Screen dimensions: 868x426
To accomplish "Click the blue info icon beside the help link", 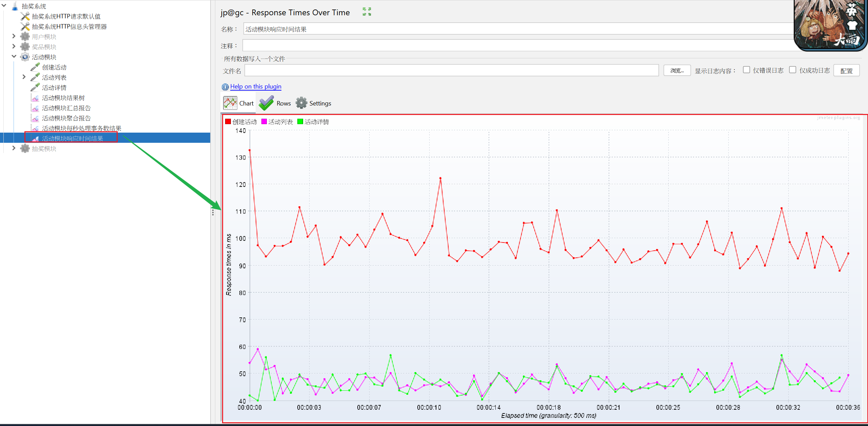I will (225, 87).
